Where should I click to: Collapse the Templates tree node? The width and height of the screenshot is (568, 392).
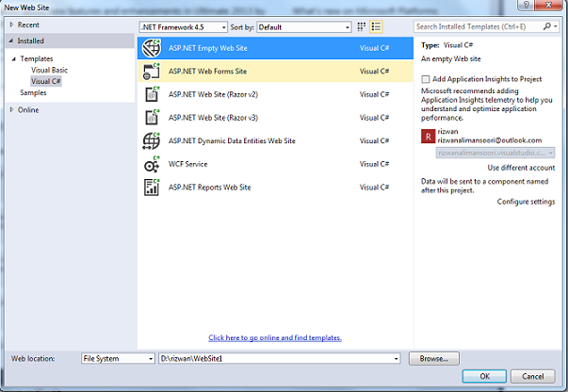point(14,58)
